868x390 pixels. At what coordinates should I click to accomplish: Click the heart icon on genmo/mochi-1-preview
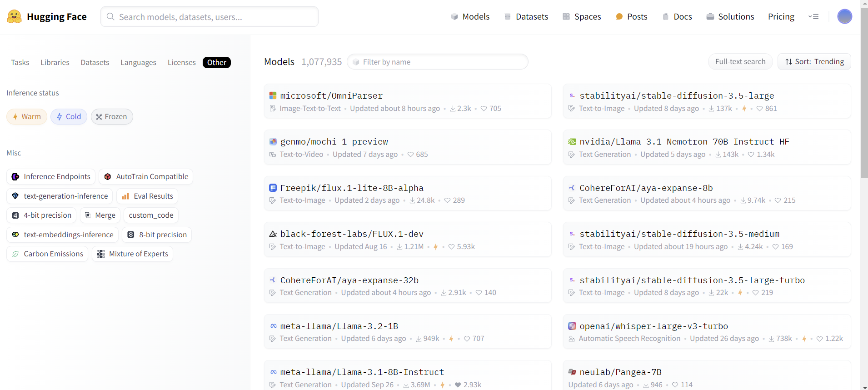(410, 155)
